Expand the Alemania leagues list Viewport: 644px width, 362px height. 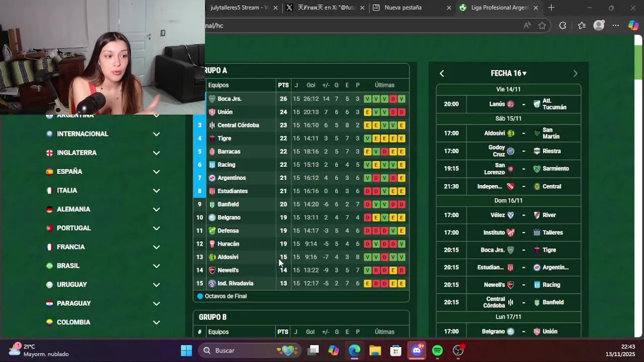coord(156,210)
